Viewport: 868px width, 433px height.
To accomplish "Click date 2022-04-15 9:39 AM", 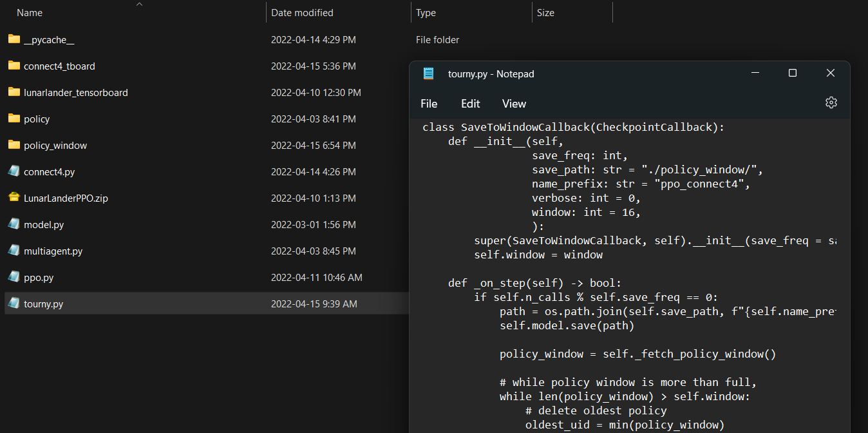I will [x=314, y=304].
